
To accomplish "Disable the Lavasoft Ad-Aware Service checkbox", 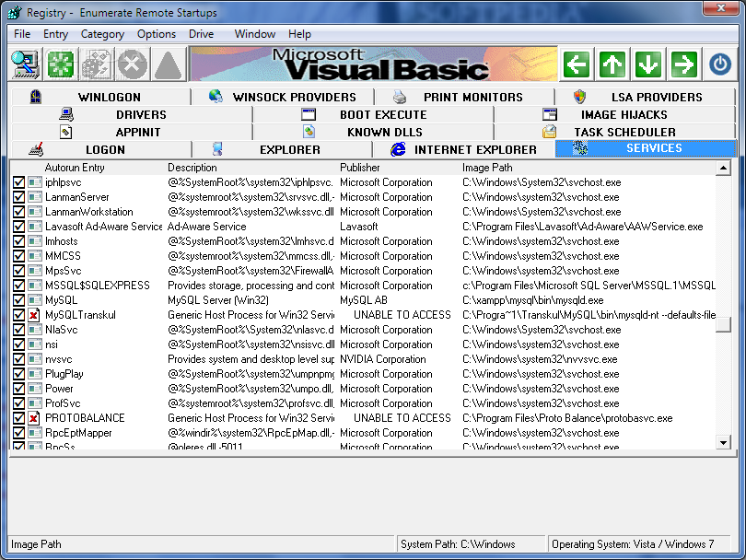I will tap(18, 227).
